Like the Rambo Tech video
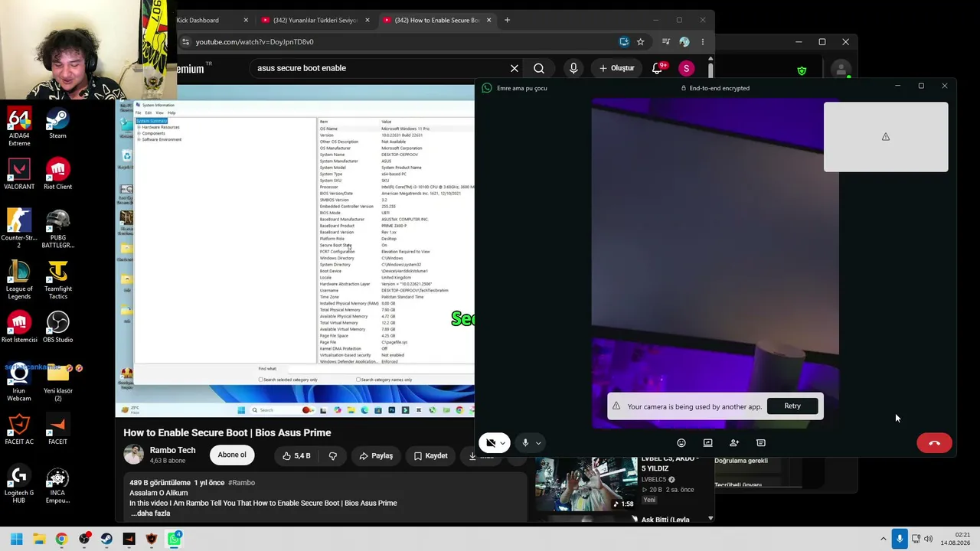980x551 pixels. point(296,456)
